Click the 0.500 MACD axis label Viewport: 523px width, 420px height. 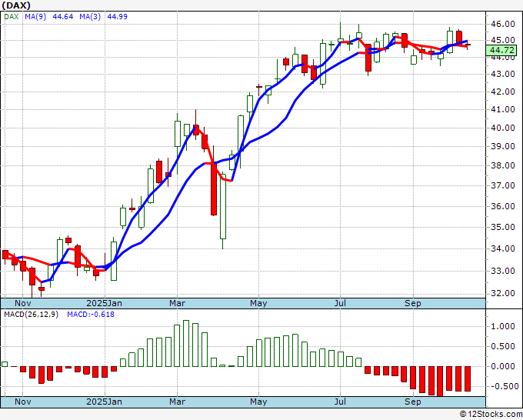pos(503,346)
